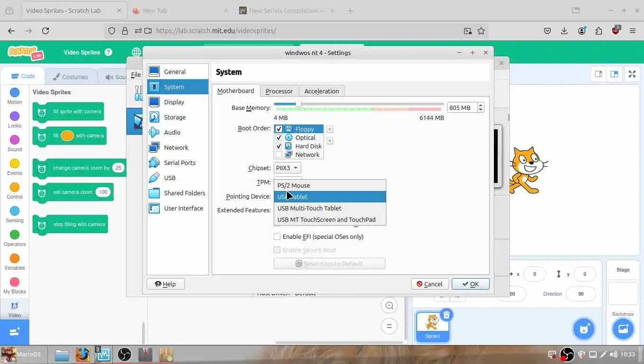Viewport: 644px width, 364px height.
Task: Toggle Optical boot order checkbox
Action: (x=279, y=137)
